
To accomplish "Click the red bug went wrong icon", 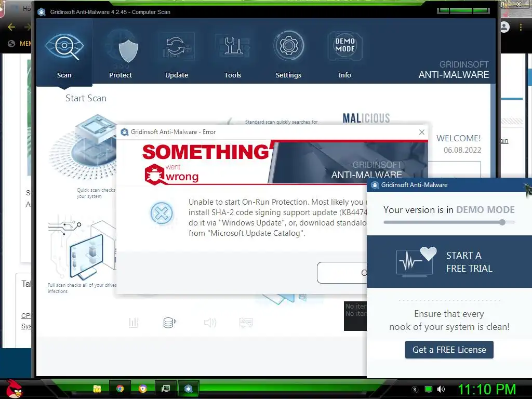I will coord(154,175).
